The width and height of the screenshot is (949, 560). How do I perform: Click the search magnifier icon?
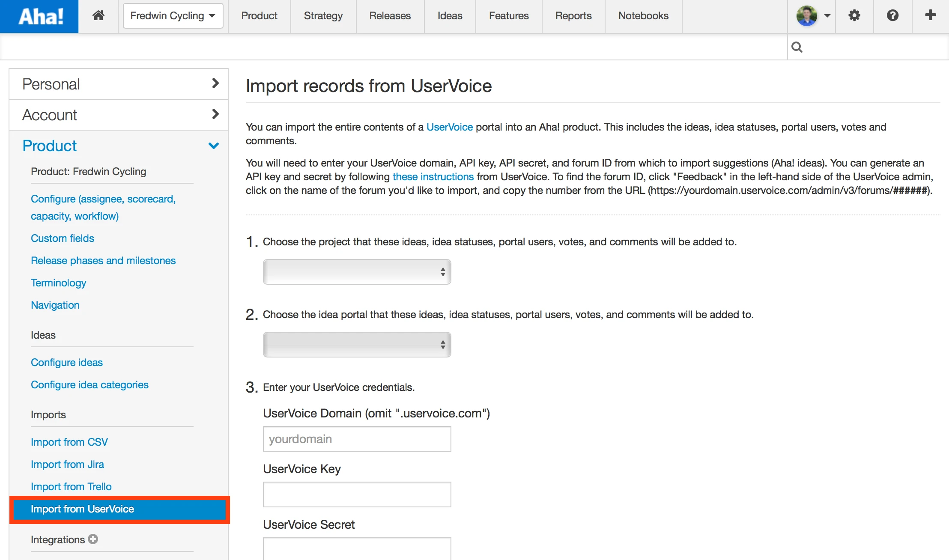click(x=797, y=47)
